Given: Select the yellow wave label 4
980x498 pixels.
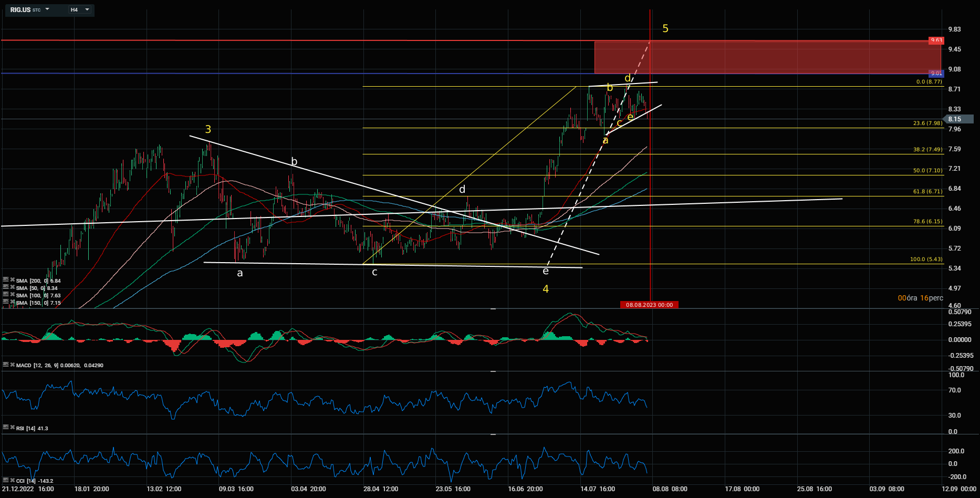Looking at the screenshot, I should tap(546, 289).
